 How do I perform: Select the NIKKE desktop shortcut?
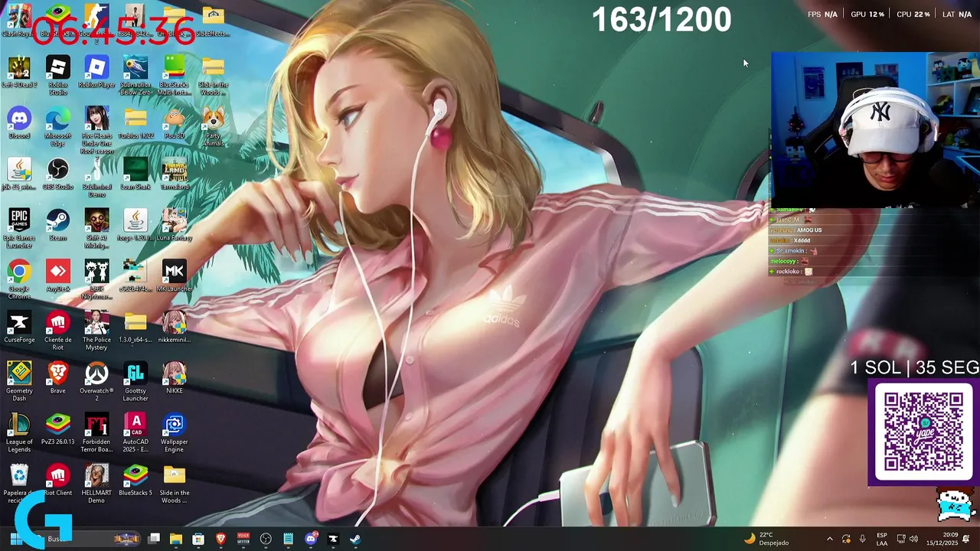(174, 378)
